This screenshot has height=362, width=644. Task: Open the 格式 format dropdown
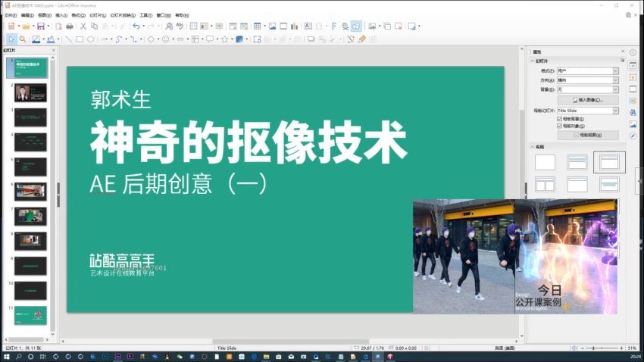[615, 70]
